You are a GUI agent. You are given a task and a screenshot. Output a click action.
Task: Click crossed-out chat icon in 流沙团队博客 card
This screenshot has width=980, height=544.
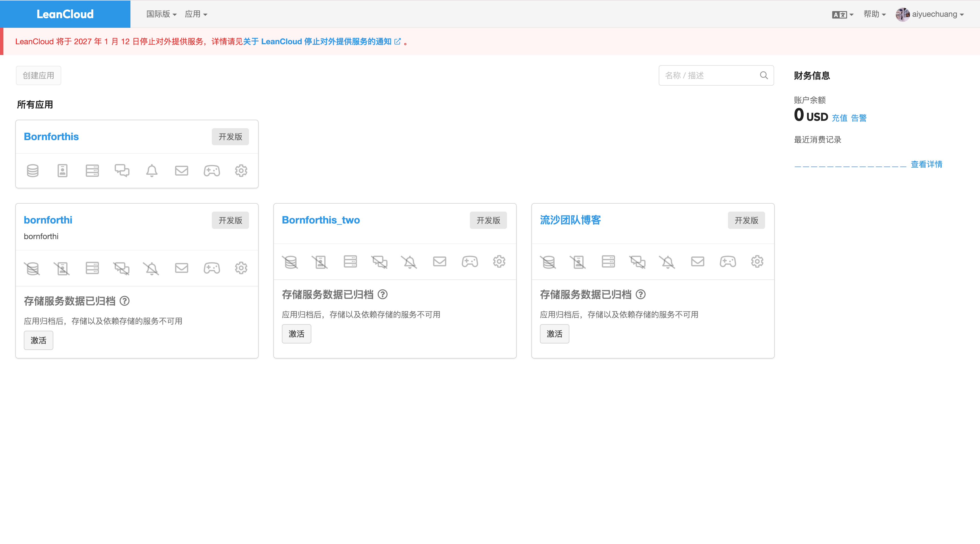click(x=638, y=262)
